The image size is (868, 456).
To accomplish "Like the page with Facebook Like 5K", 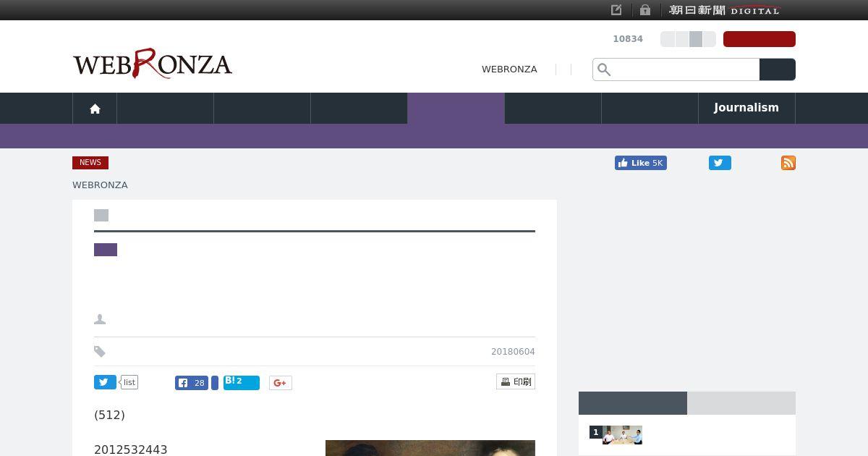I will pyautogui.click(x=641, y=163).
